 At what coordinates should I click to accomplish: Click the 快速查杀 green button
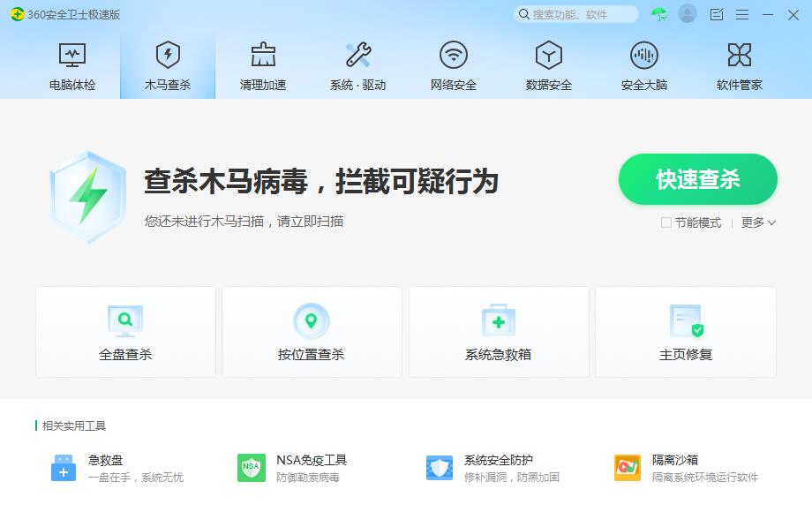click(698, 179)
